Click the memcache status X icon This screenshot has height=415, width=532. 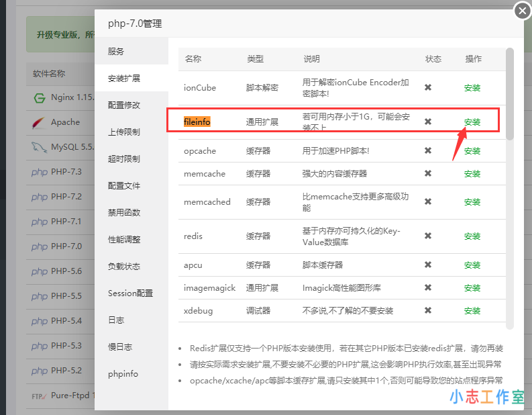point(428,173)
